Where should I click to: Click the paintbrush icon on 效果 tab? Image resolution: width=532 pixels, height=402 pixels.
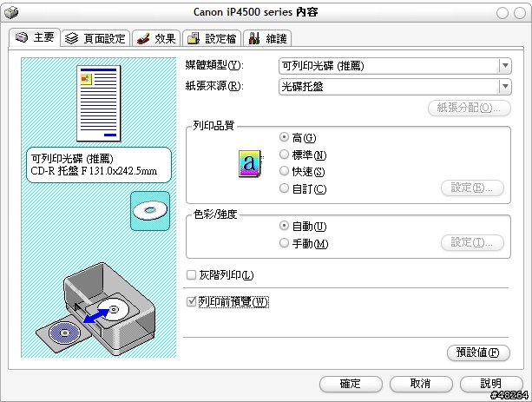pyautogui.click(x=143, y=38)
